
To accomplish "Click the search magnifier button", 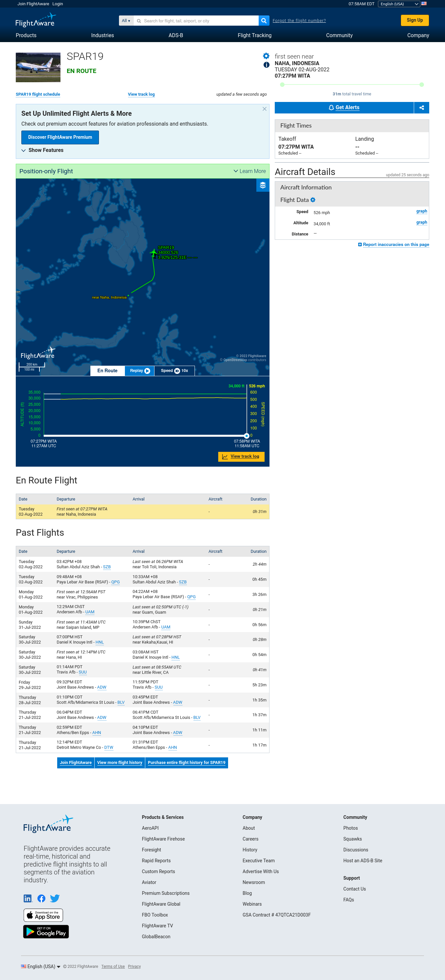I will pos(264,20).
